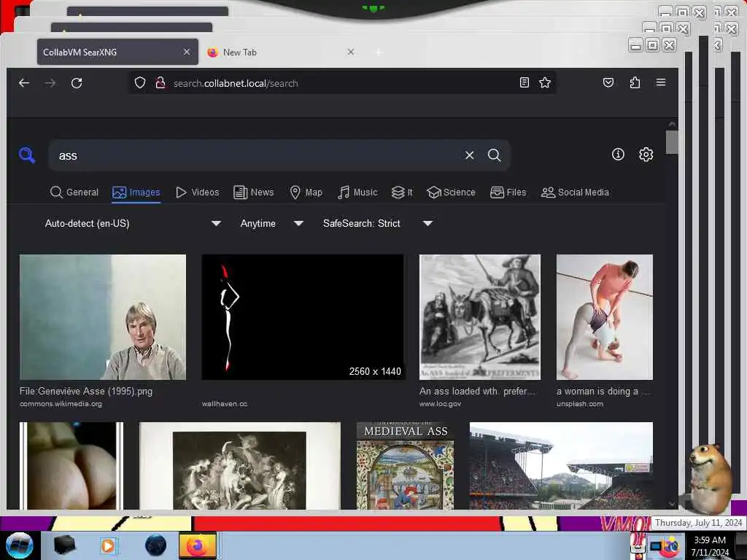Clear the search query with the X icon
Viewport: 747px width, 560px height.
pyautogui.click(x=469, y=155)
